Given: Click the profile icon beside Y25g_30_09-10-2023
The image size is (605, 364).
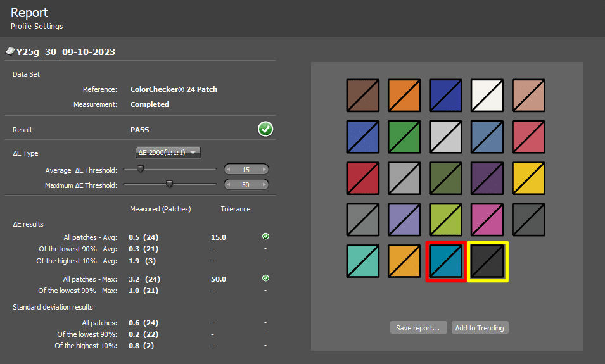Looking at the screenshot, I should click(x=10, y=51).
